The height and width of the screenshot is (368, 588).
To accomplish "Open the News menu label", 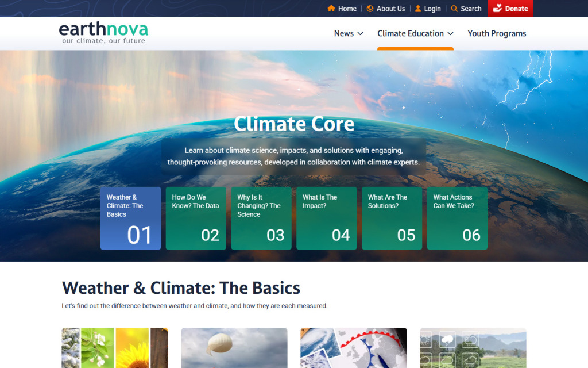I will 344,33.
